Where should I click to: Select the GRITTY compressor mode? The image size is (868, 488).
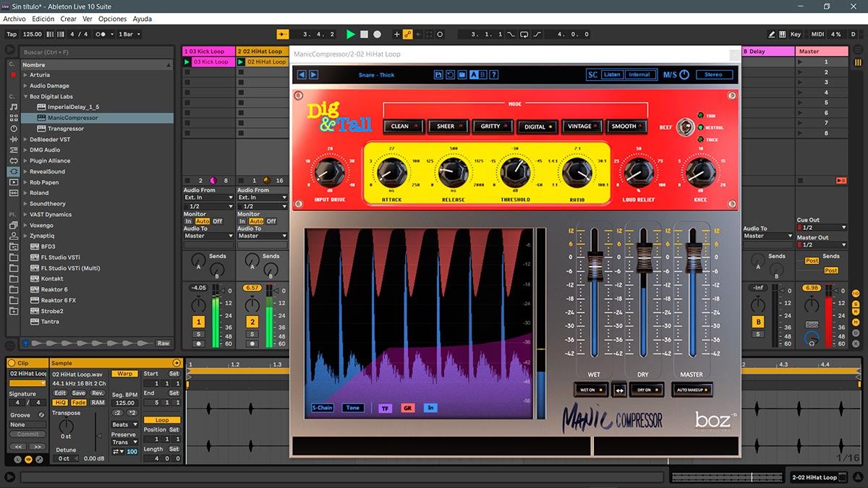coord(493,127)
